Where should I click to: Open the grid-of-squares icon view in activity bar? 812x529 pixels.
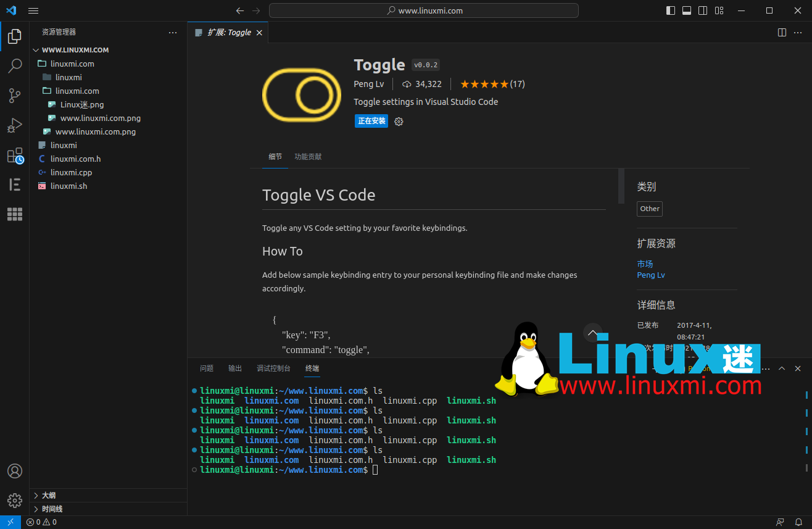15,214
